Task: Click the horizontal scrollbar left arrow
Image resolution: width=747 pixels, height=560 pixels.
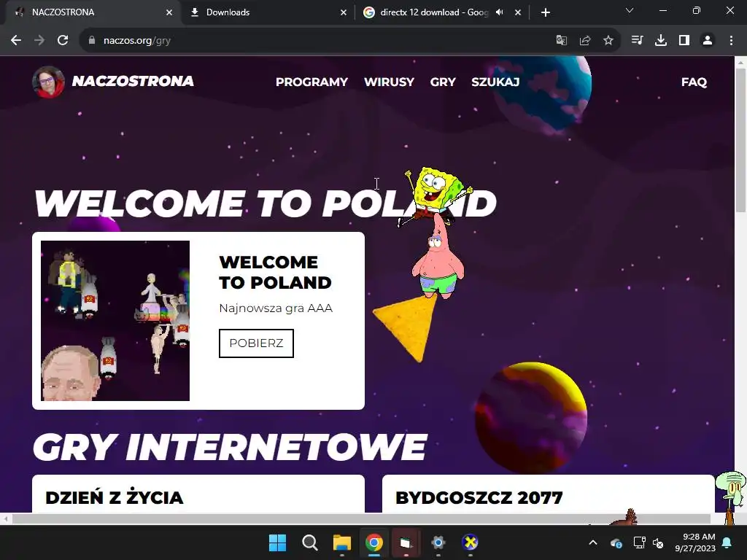Action: pos(5,518)
